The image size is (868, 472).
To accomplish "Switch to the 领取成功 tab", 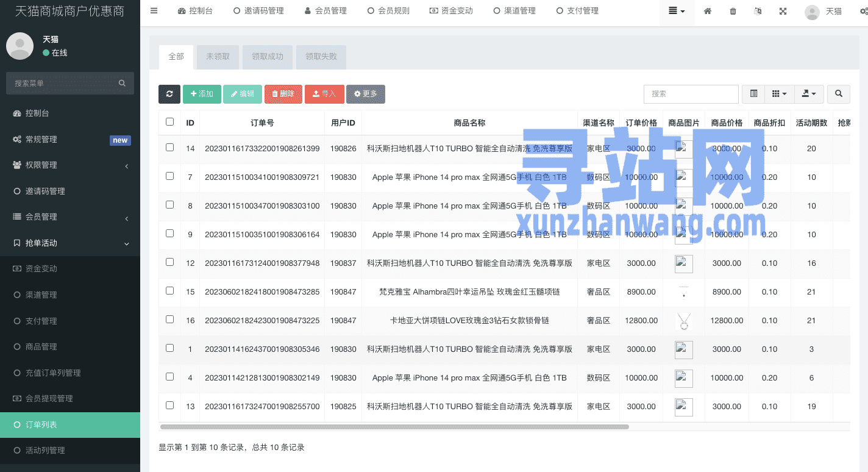I will click(268, 57).
